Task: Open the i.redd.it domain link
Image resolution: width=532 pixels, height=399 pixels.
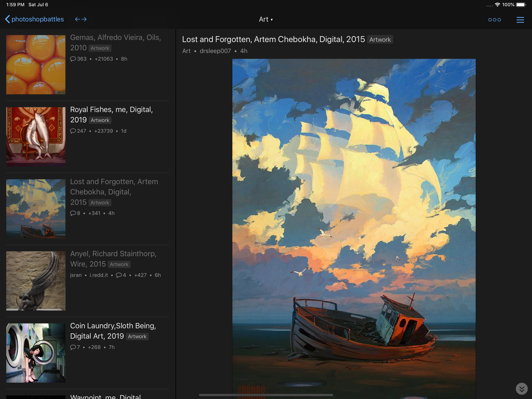Action: point(99,275)
